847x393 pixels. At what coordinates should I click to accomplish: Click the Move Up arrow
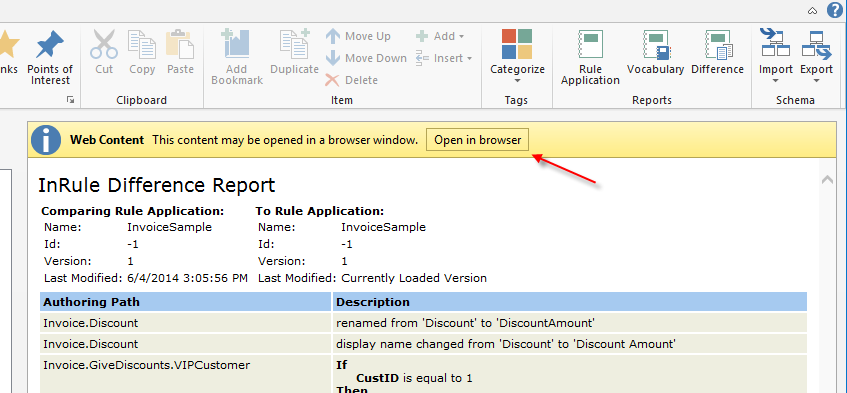tap(358, 36)
